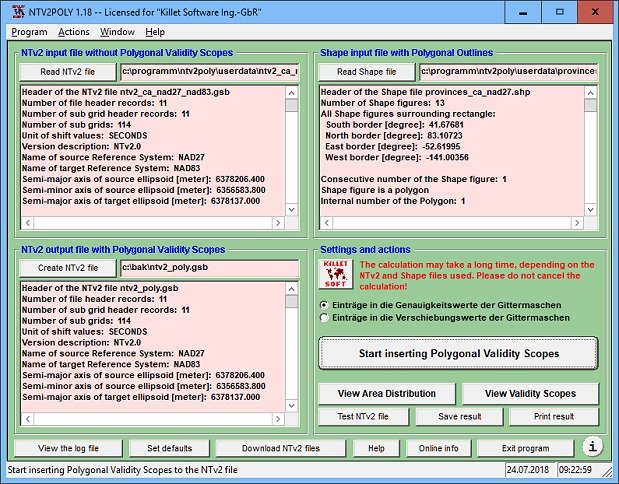The image size is (619, 484).
Task: Click Exit program button
Action: coord(525,448)
